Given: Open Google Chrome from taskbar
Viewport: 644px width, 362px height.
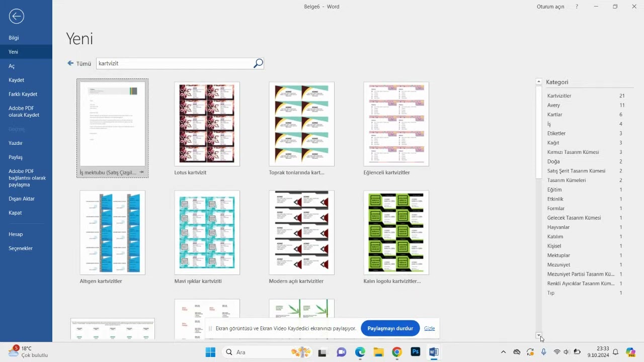Looking at the screenshot, I should tap(397, 352).
